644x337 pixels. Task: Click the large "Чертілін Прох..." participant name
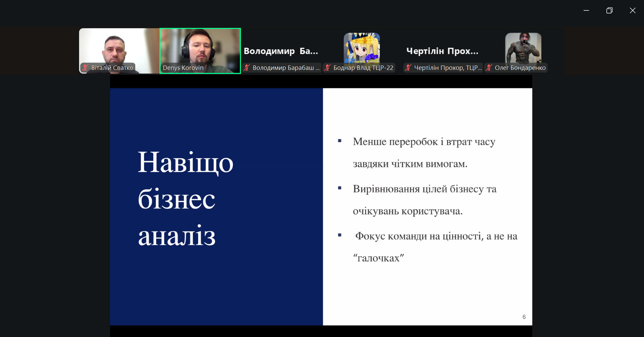tap(442, 51)
